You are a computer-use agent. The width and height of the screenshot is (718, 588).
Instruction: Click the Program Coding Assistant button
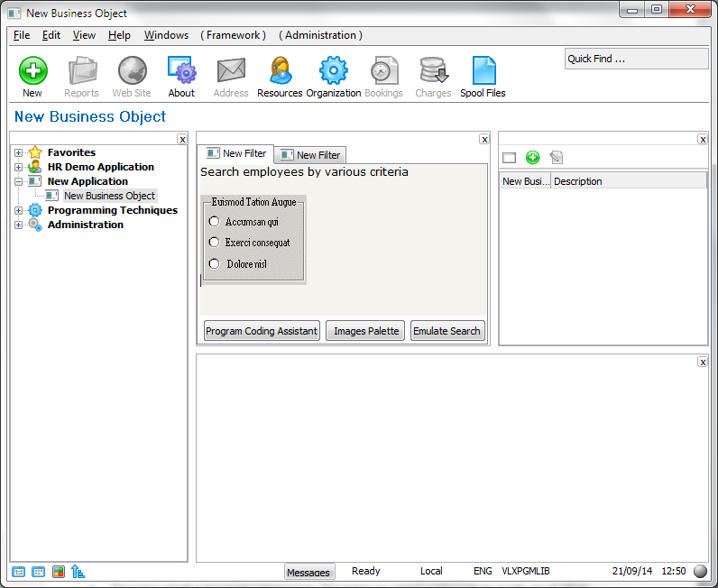point(262,331)
